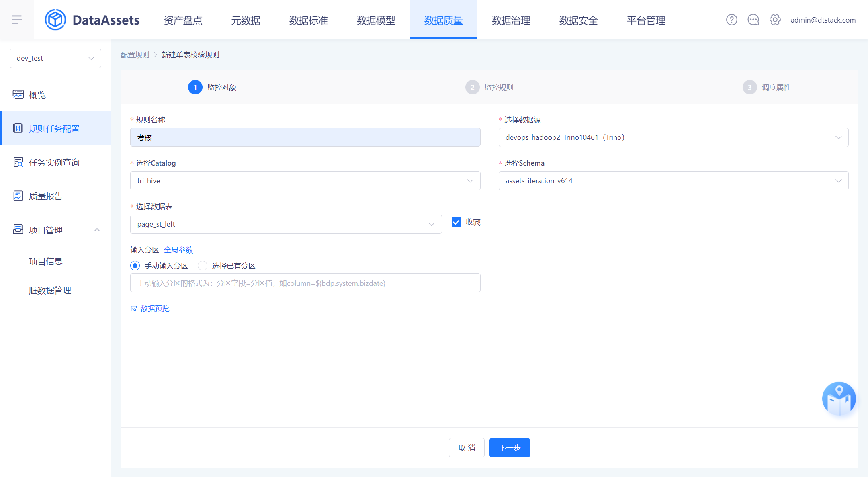
Task: Click step 3 circle 调度属性
Action: click(750, 87)
